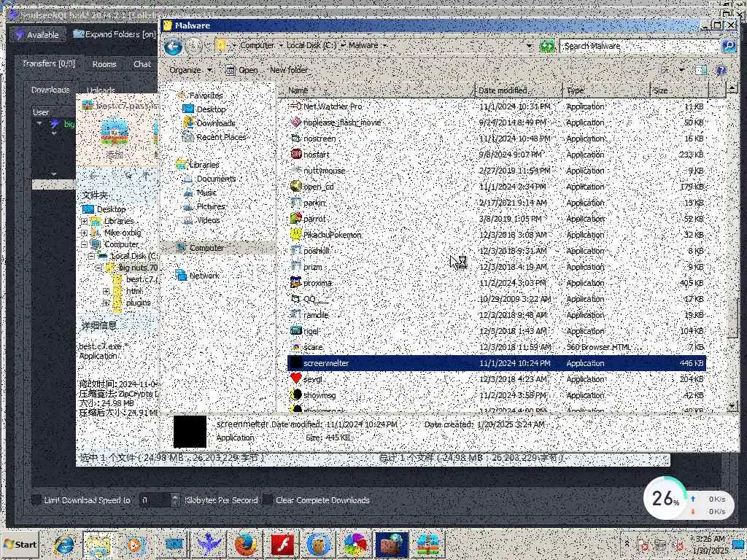Select the 'ramdile' file name

point(316,315)
